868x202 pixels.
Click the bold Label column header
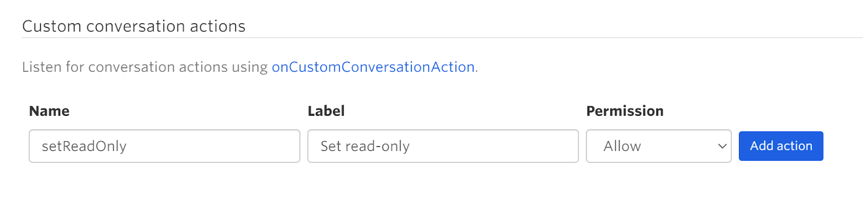pyautogui.click(x=326, y=111)
